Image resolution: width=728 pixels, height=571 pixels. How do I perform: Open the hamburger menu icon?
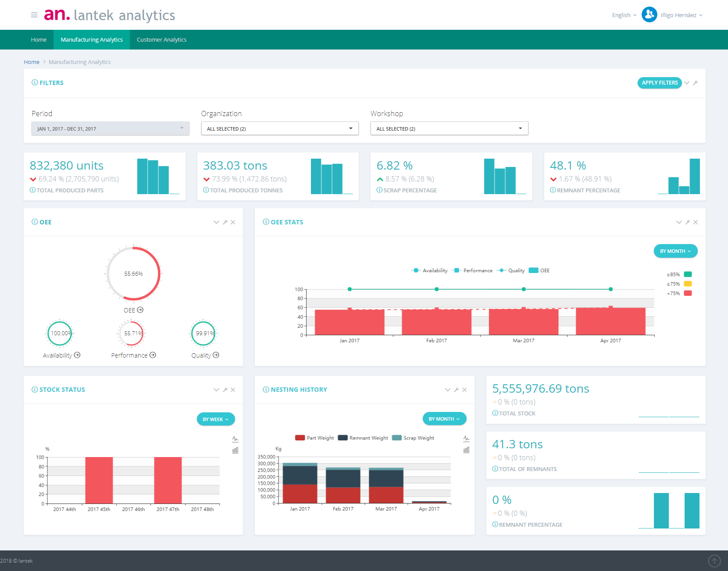click(x=34, y=15)
